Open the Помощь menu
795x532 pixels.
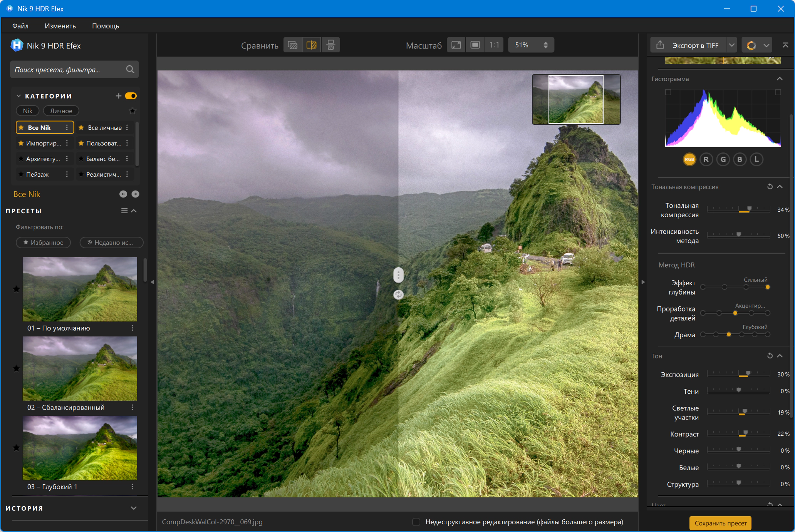(x=106, y=26)
